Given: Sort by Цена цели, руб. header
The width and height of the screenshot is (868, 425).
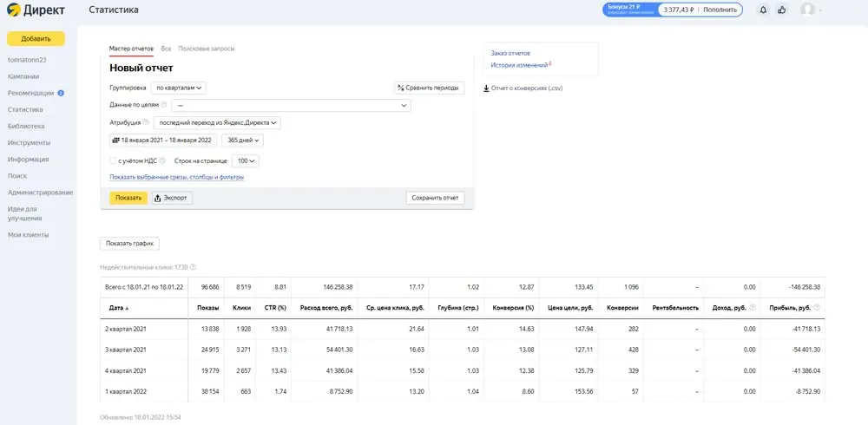Looking at the screenshot, I should [570, 308].
